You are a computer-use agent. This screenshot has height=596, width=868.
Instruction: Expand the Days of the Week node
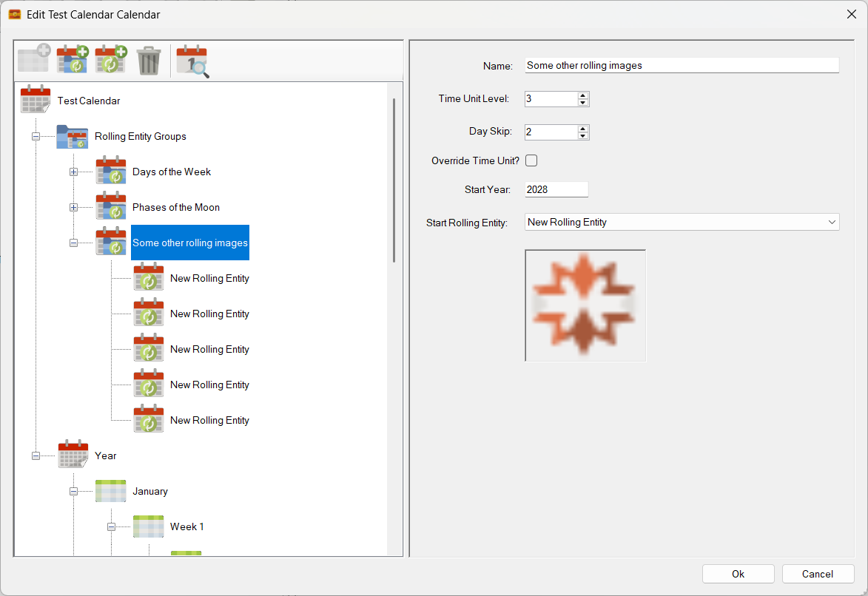tap(73, 172)
